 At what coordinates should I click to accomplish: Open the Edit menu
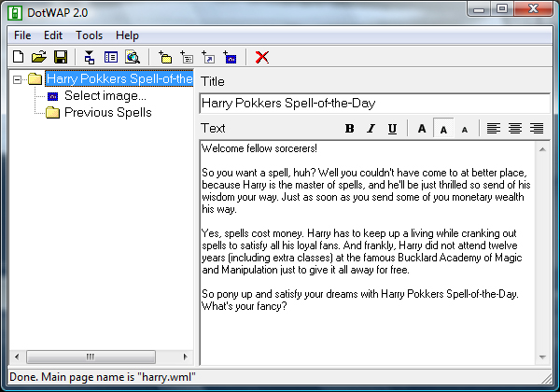(53, 35)
